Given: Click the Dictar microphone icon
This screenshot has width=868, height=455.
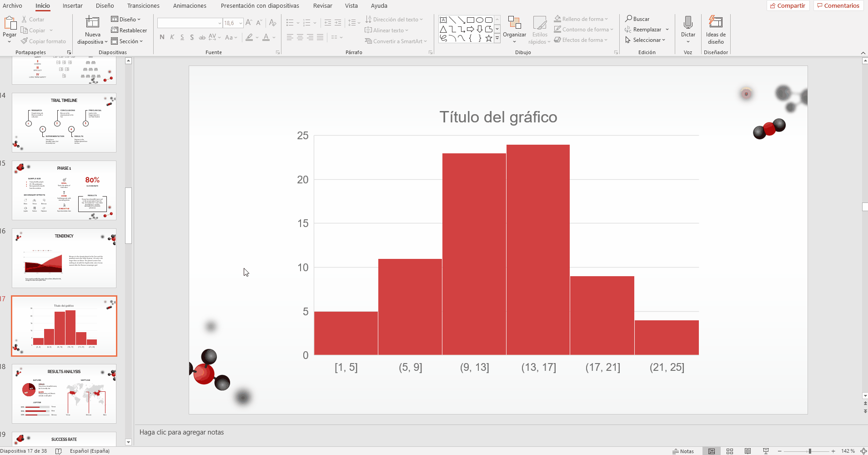Looking at the screenshot, I should tap(688, 23).
